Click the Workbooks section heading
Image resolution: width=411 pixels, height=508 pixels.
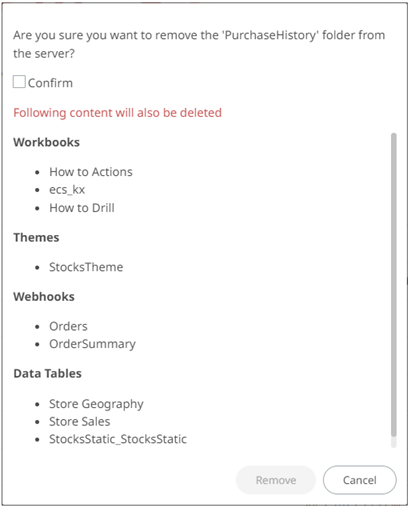(46, 142)
